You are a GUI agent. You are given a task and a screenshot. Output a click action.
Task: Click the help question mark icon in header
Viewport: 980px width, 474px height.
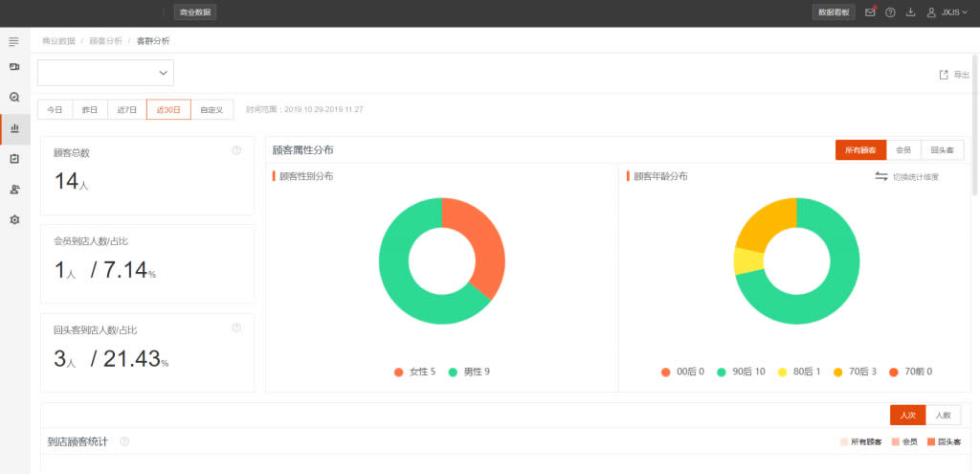click(x=890, y=12)
